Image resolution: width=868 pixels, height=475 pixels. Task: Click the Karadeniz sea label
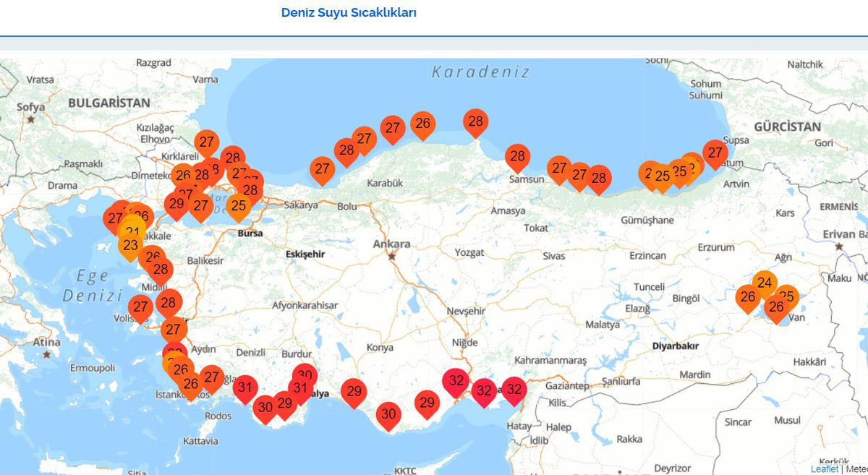pos(481,72)
